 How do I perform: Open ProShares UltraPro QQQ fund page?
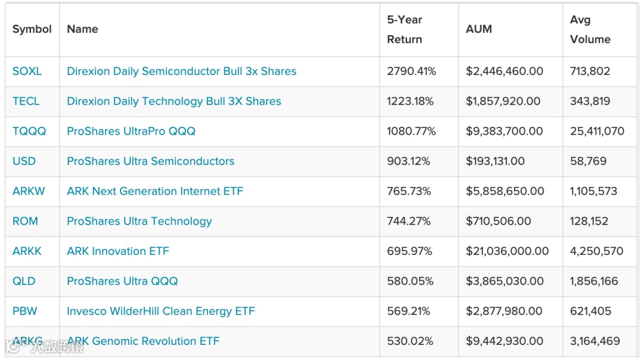(x=131, y=131)
